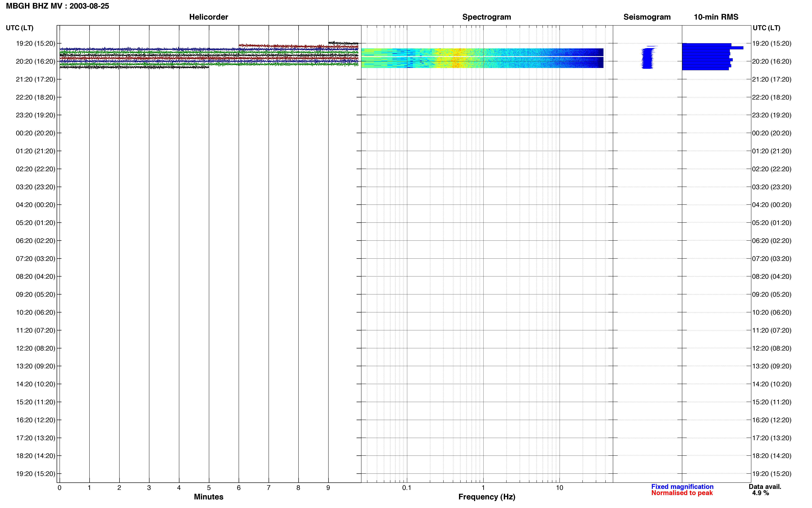Click the '5' minute tick label
Image resolution: width=812 pixels, height=508 pixels.
[x=209, y=488]
